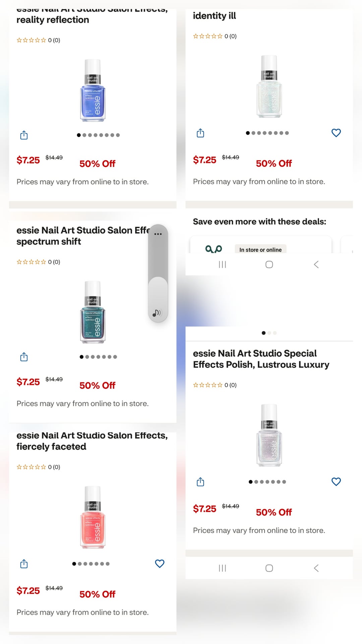
Task: Tap the media sound note icon
Action: click(x=157, y=313)
